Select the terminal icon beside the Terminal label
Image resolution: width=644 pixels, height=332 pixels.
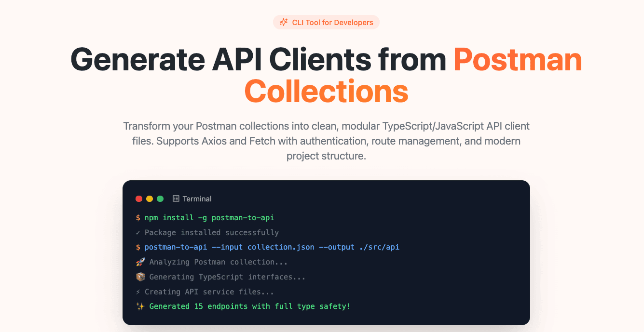point(176,199)
